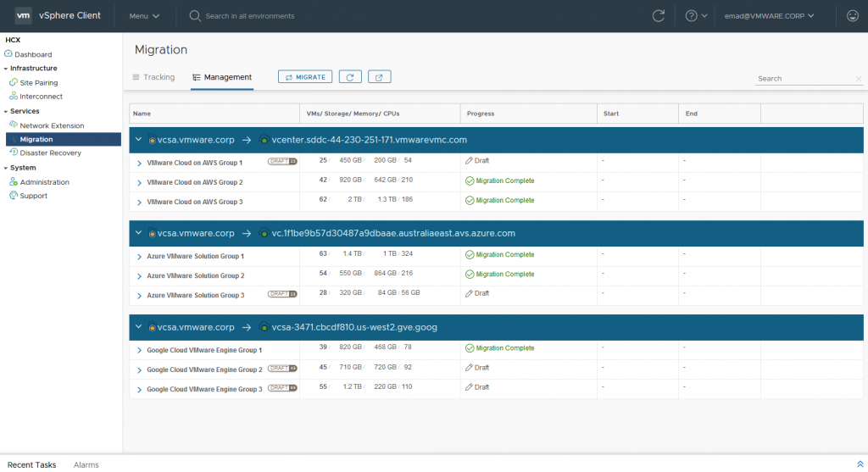Click Azure VMware Solution Group 1 name
Image resolution: width=868 pixels, height=472 pixels.
pyautogui.click(x=196, y=256)
